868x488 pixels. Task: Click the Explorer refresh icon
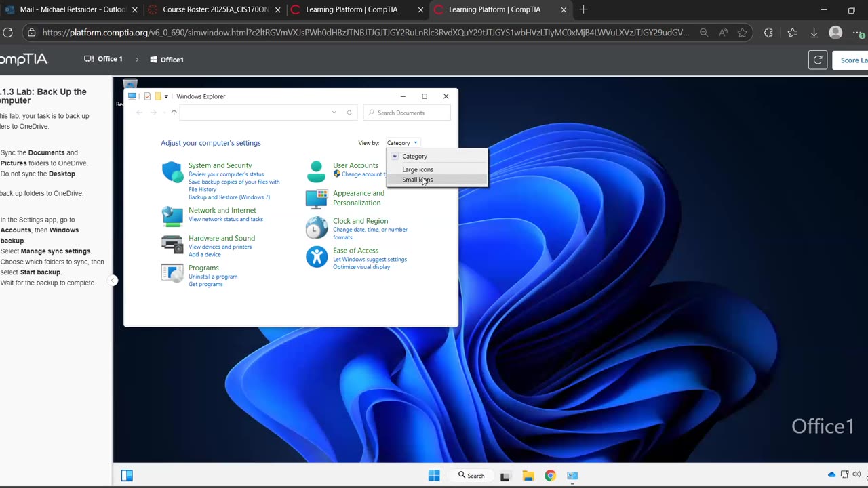(x=349, y=113)
